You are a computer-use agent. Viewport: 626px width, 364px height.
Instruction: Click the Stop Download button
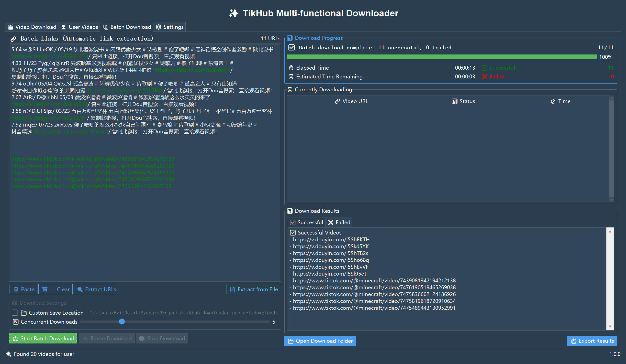tap(162, 338)
